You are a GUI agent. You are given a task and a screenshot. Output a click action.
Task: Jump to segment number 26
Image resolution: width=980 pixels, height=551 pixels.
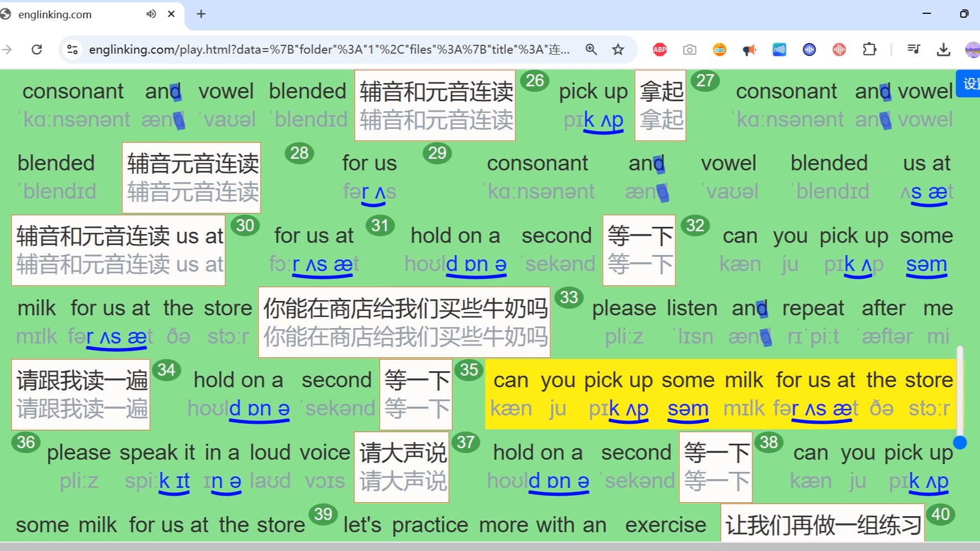(534, 81)
